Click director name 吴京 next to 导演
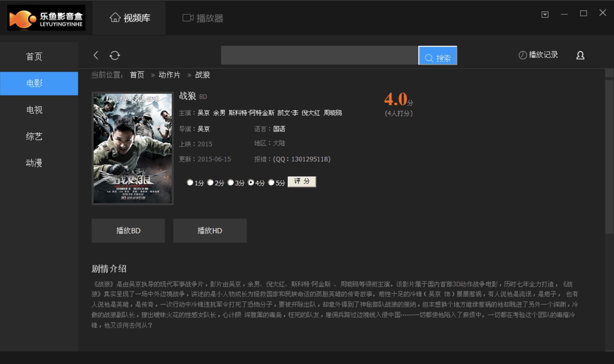Viewport: 614px width, 364px height. [204, 129]
